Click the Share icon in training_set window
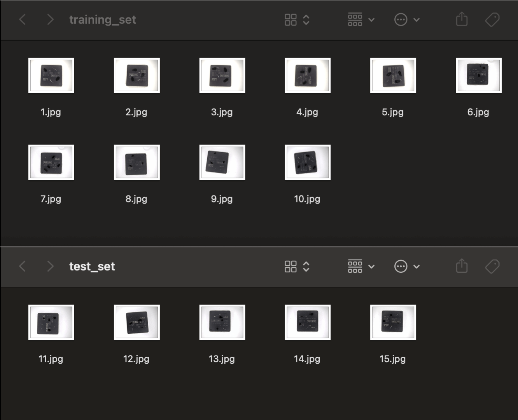The width and height of the screenshot is (518, 420). [x=462, y=19]
